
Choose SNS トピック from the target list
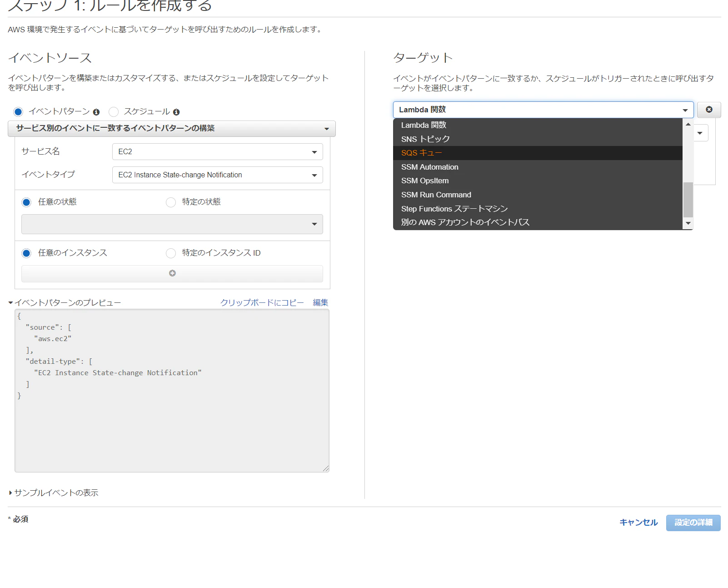click(x=538, y=139)
